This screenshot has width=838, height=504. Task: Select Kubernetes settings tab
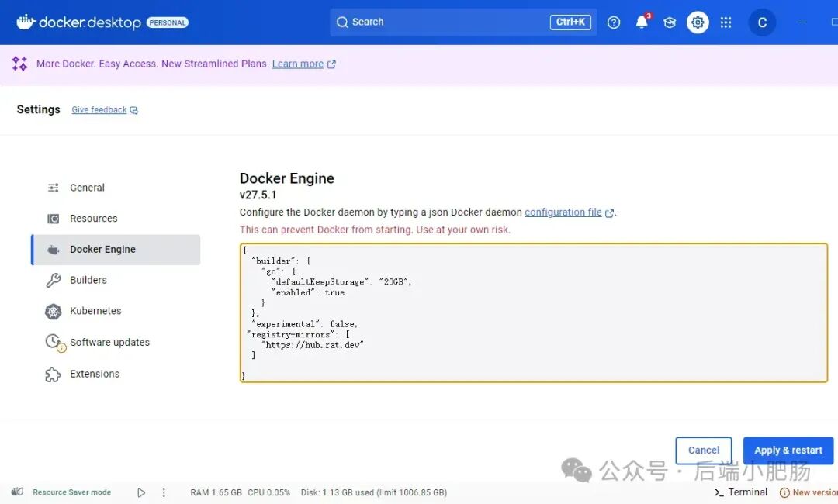tap(116, 311)
